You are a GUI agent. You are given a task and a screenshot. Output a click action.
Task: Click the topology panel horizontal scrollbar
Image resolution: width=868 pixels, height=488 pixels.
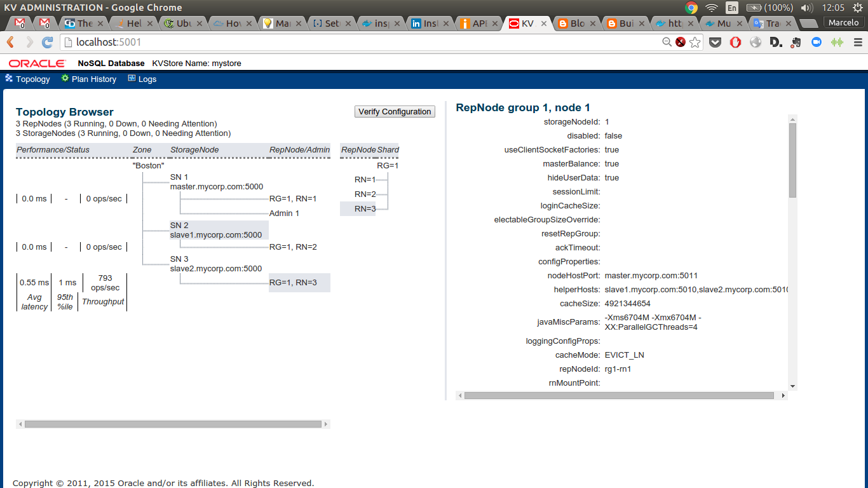[x=173, y=424]
